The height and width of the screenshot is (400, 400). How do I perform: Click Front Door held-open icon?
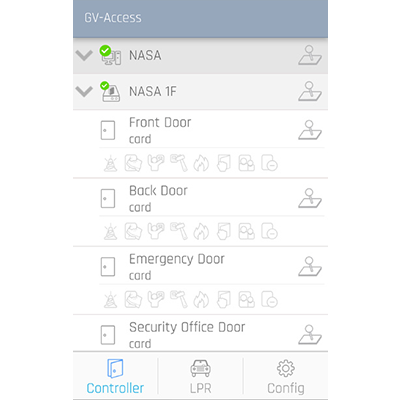click(224, 164)
